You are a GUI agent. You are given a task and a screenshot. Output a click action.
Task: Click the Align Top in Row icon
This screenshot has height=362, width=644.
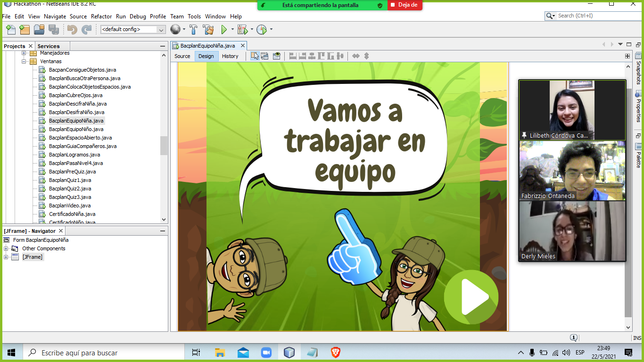[x=322, y=56]
